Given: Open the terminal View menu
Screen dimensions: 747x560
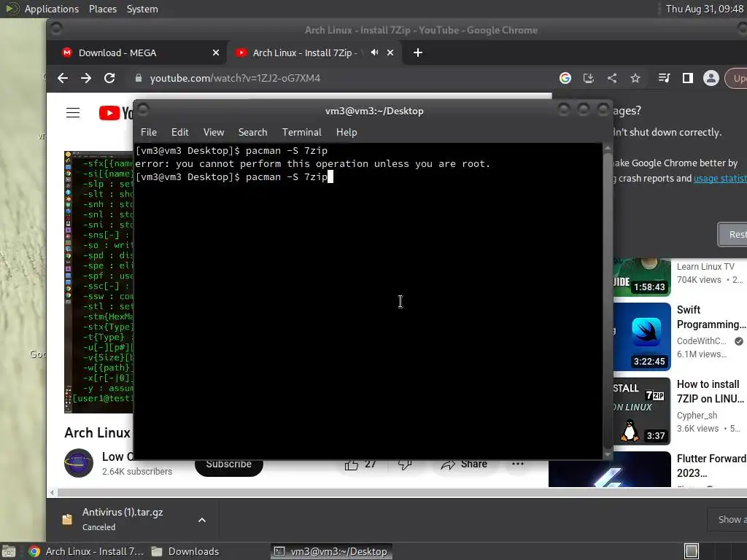Looking at the screenshot, I should tap(214, 133).
